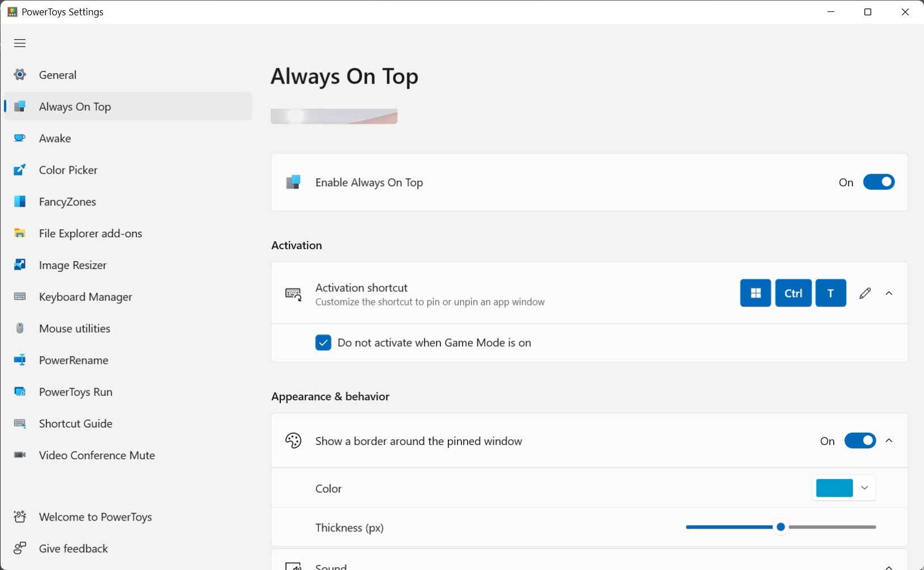
Task: Go to FancyZones settings
Action: click(128, 202)
